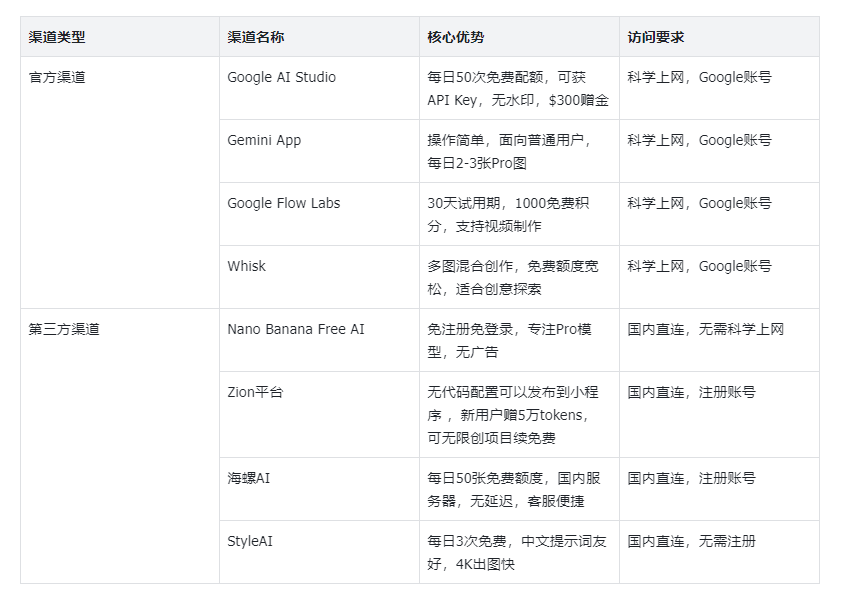Click access requirement in Google Flow Labs row

pyautogui.click(x=719, y=214)
